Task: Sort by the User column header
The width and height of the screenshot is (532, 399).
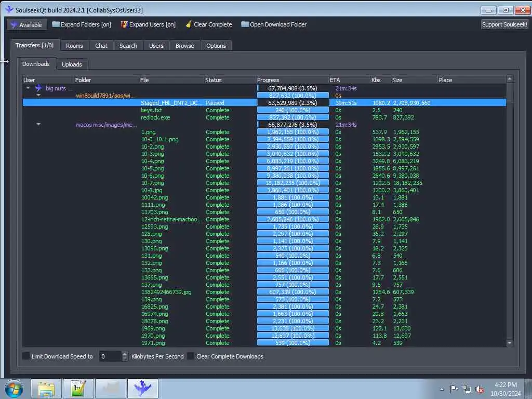Action: coord(48,80)
